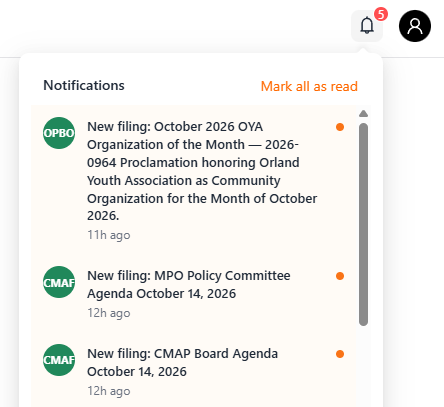Screen dimensions: 444x407
Task: Click the notifications list scrollbar thumb
Action: (363, 224)
